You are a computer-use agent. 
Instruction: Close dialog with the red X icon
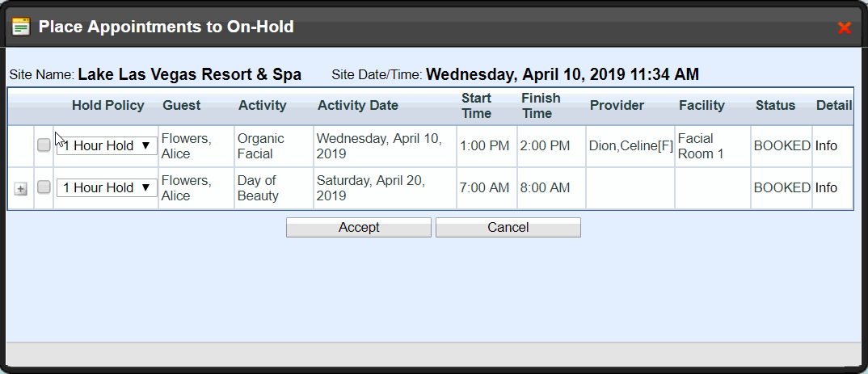point(845,27)
